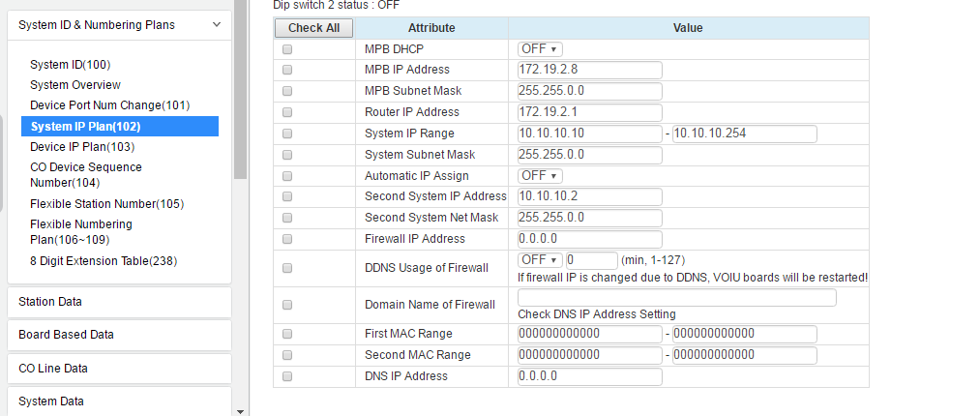
Task: Click the System IP Range end field
Action: coord(745,134)
